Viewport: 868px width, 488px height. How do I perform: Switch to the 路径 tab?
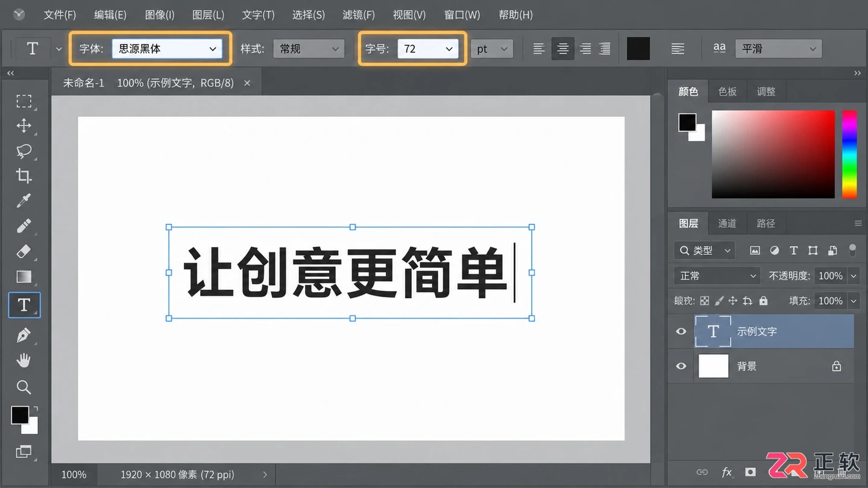[x=766, y=223]
